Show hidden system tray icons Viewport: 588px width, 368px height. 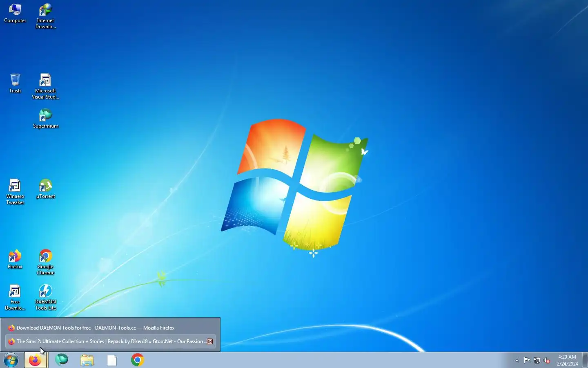click(517, 360)
